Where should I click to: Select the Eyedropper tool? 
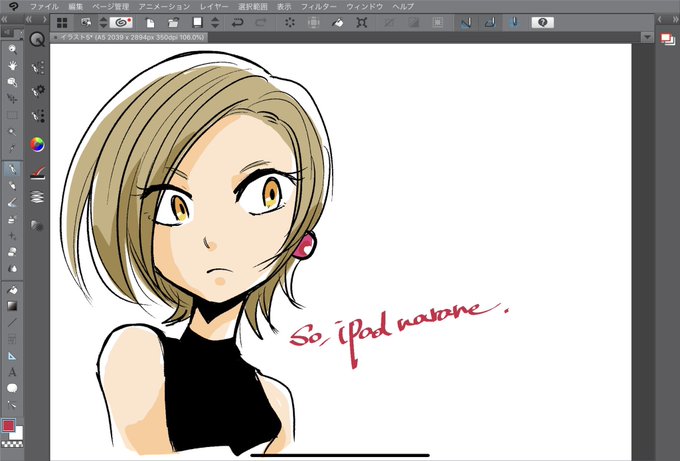click(x=12, y=149)
